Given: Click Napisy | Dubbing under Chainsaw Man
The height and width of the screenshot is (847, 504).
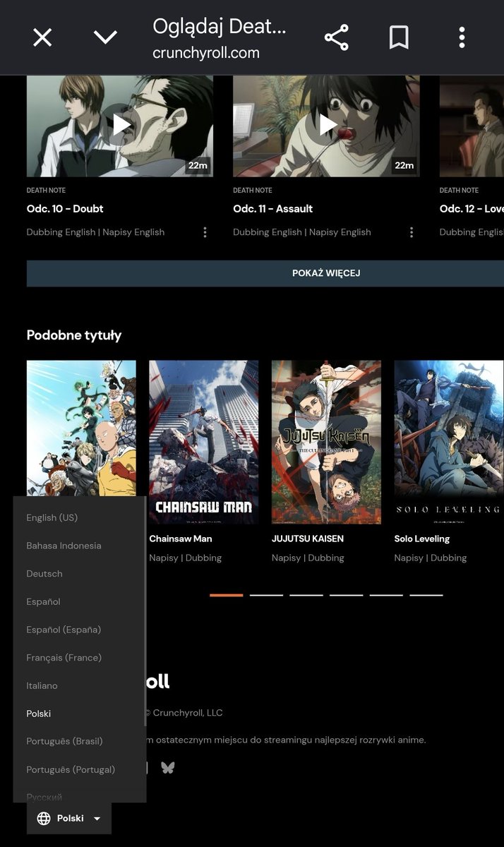Looking at the screenshot, I should coord(185,558).
